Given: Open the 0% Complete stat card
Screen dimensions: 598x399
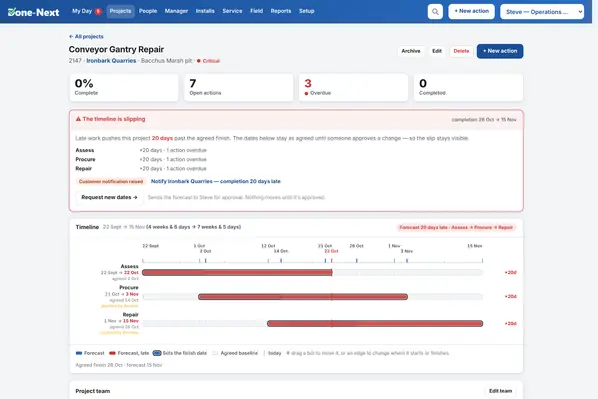Looking at the screenshot, I should pos(124,87).
